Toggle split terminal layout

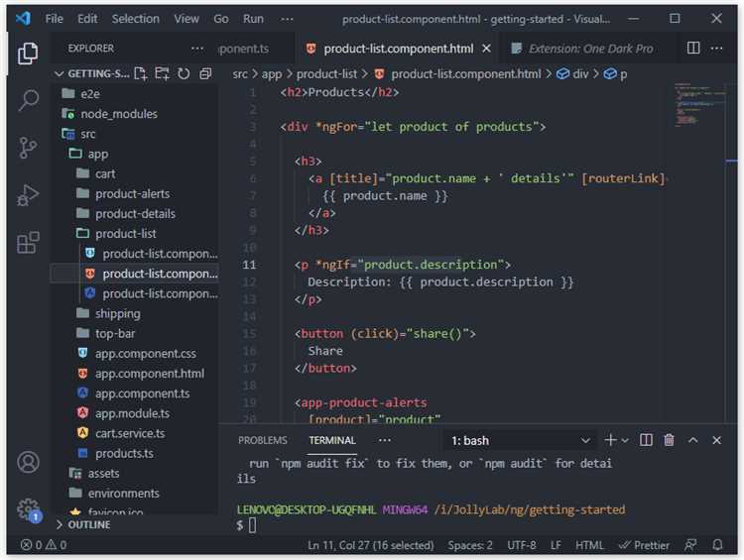tap(646, 440)
